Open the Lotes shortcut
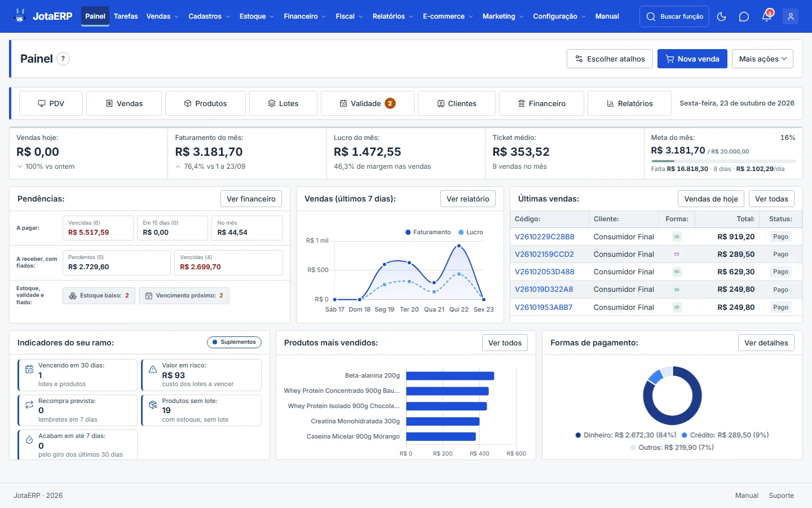 [x=283, y=103]
